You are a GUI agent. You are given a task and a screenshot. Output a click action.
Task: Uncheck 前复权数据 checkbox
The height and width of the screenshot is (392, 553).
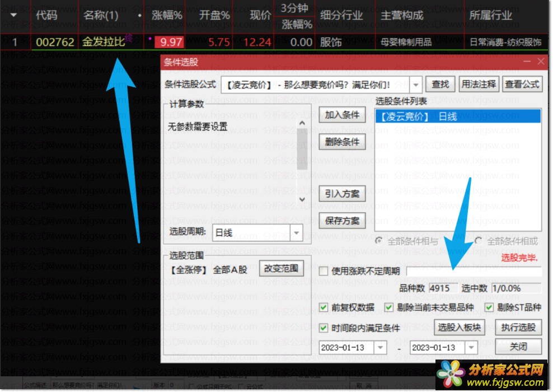[x=323, y=307]
